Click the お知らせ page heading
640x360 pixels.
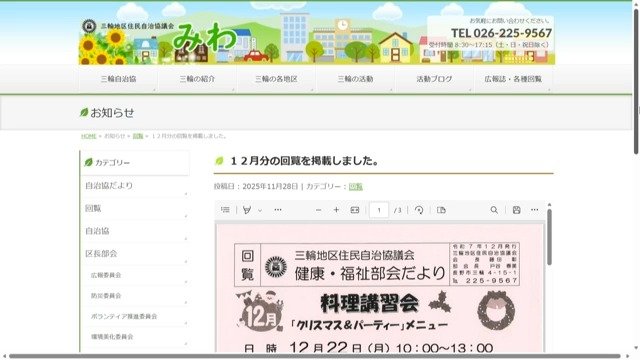coord(112,113)
